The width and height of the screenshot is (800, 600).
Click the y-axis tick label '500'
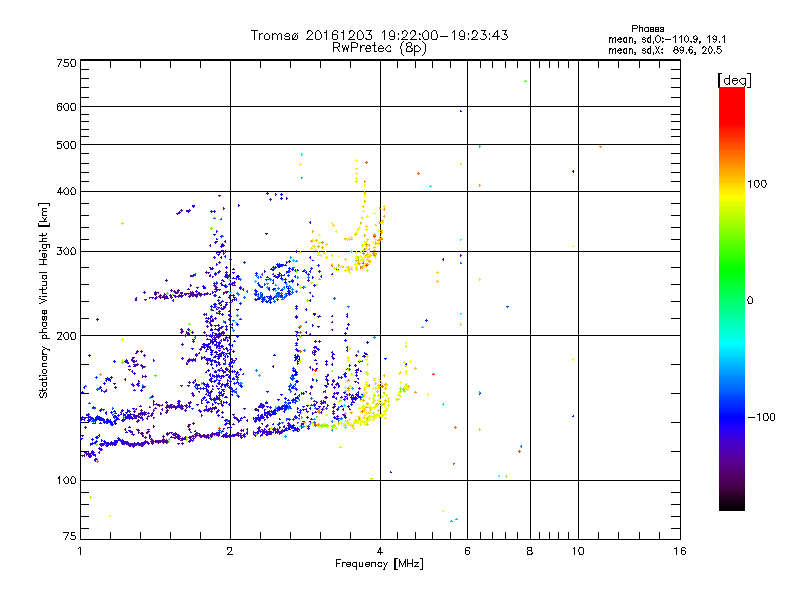66,145
